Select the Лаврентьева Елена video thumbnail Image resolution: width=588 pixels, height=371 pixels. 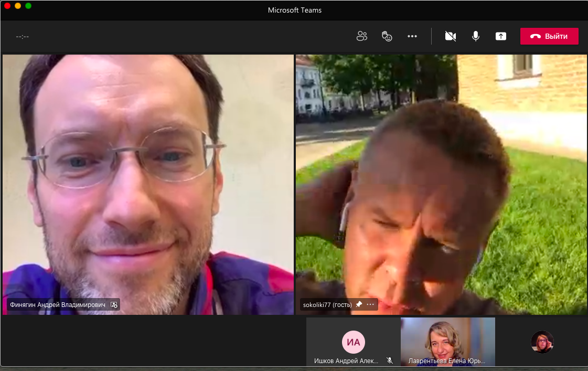[447, 338]
